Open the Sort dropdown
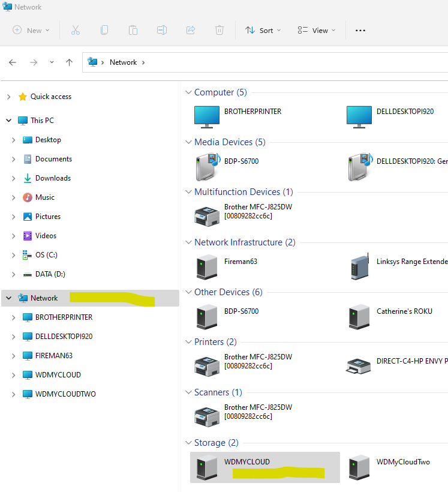Image resolution: width=448 pixels, height=492 pixels. point(263,31)
